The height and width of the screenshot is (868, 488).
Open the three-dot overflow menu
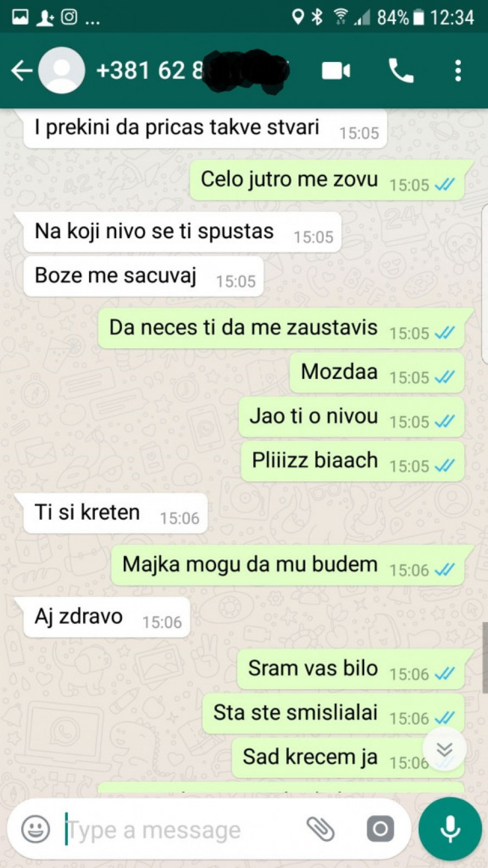(458, 71)
